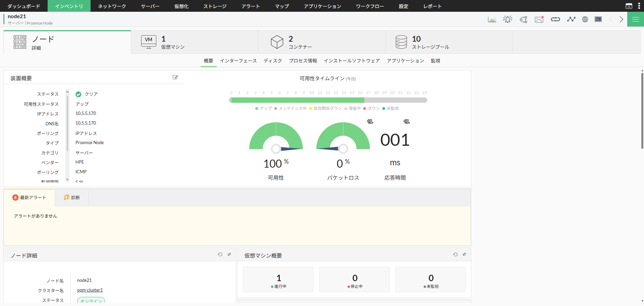Open the アプリケーション top menu
This screenshot has height=306, width=644.
tap(323, 6)
